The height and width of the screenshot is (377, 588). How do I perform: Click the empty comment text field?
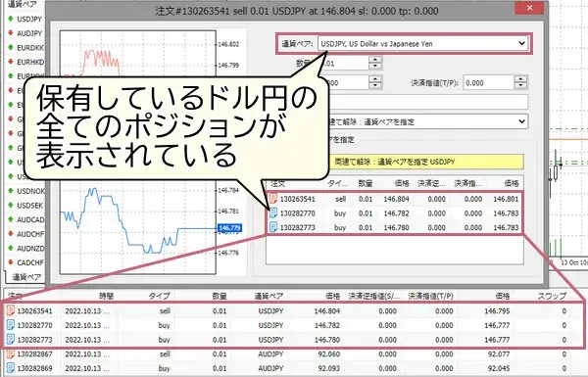427,102
